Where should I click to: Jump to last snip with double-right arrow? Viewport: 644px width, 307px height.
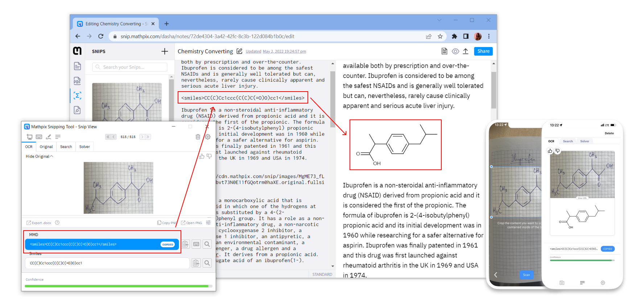click(148, 137)
